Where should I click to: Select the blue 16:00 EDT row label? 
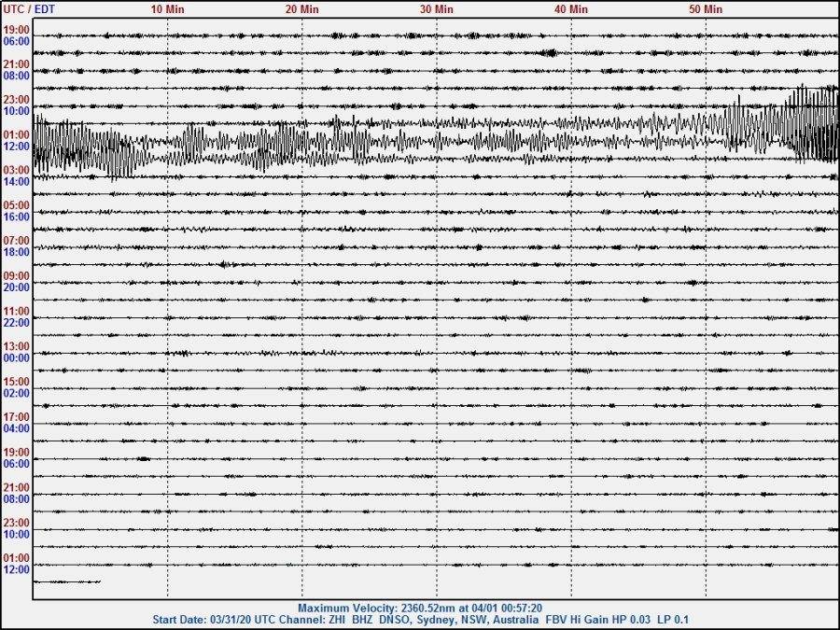[16, 217]
